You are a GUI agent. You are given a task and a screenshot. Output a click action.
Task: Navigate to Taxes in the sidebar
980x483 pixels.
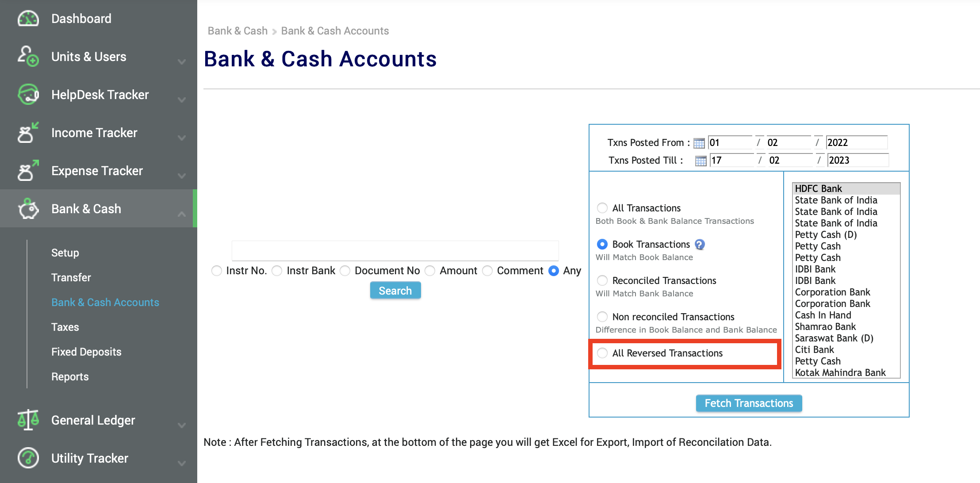click(x=65, y=327)
